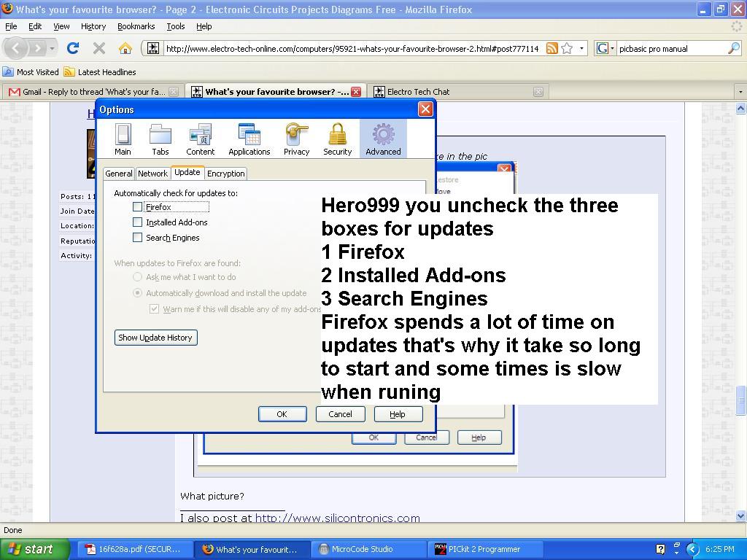Stop loading with the X toolbar icon
747x560 pixels.
(x=99, y=48)
